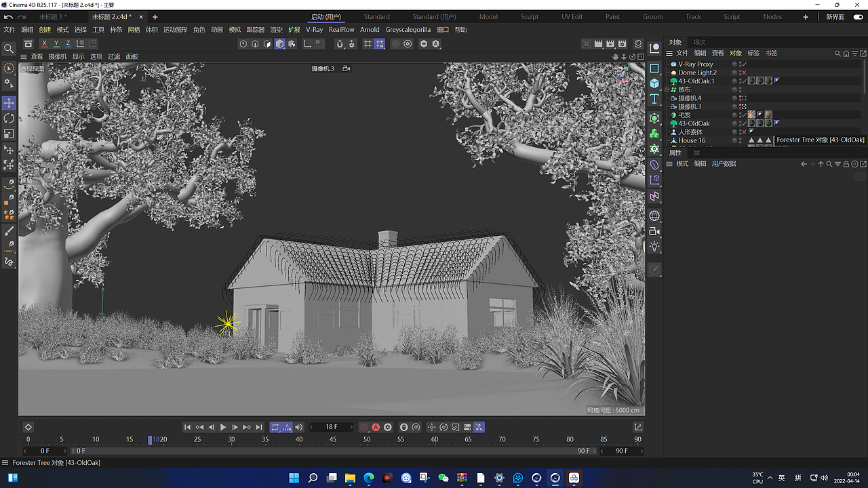Click the attribute manager back arrow
The width and height of the screenshot is (868, 488).
pyautogui.click(x=804, y=164)
